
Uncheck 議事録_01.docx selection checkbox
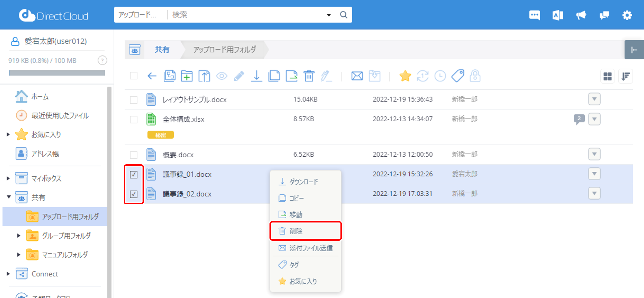click(134, 175)
